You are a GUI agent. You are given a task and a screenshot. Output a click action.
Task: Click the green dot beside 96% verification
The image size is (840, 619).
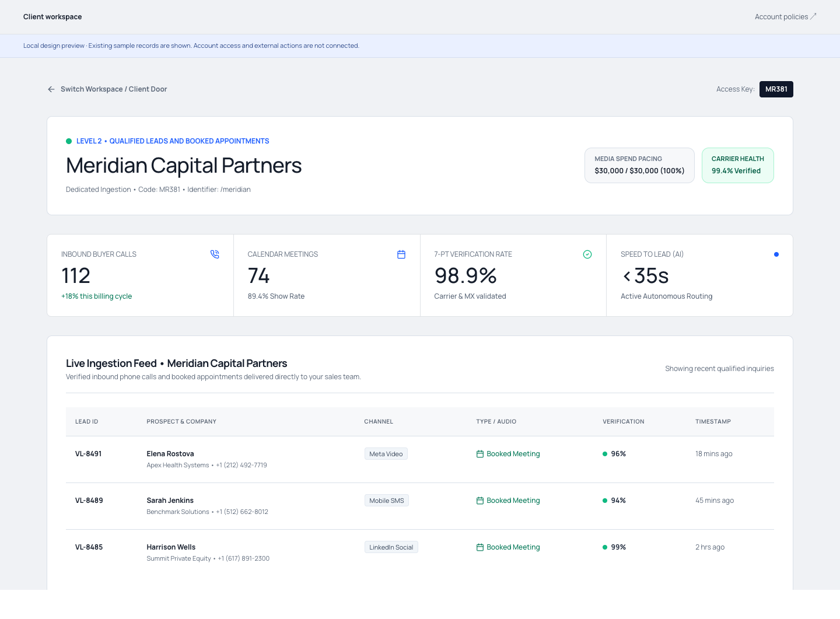point(605,454)
